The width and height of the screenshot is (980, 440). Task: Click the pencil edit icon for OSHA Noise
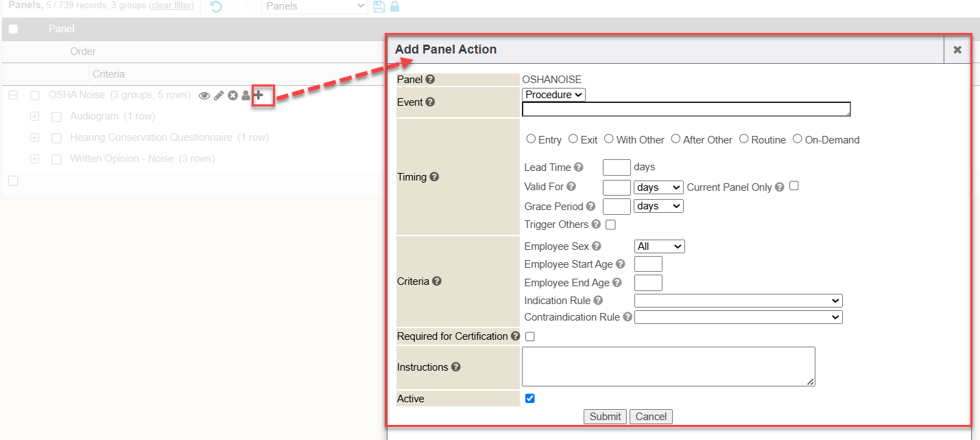click(219, 95)
